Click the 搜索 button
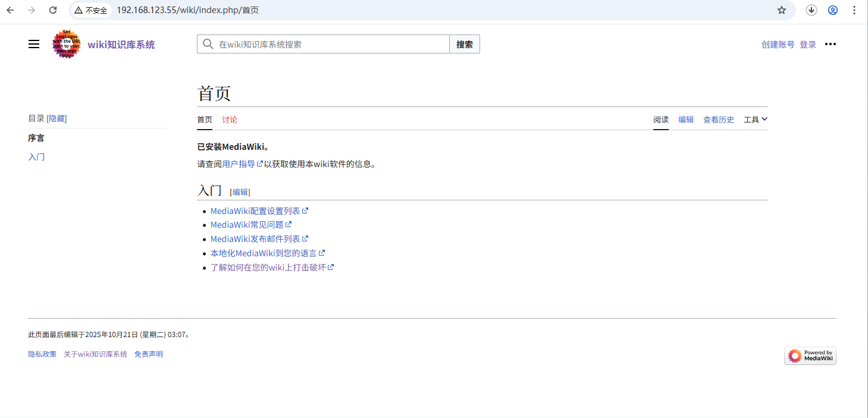 pos(464,44)
